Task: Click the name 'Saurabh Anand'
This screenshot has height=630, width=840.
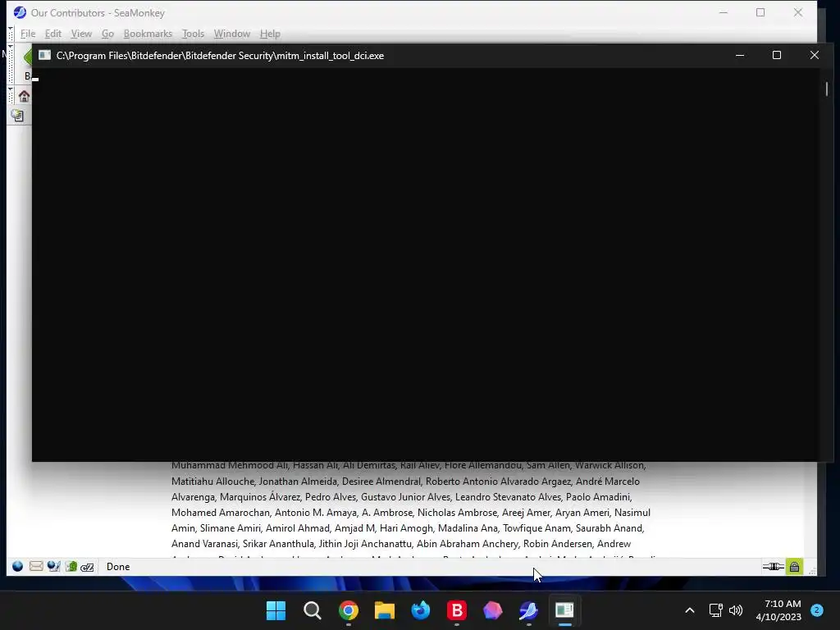Action: point(609,528)
